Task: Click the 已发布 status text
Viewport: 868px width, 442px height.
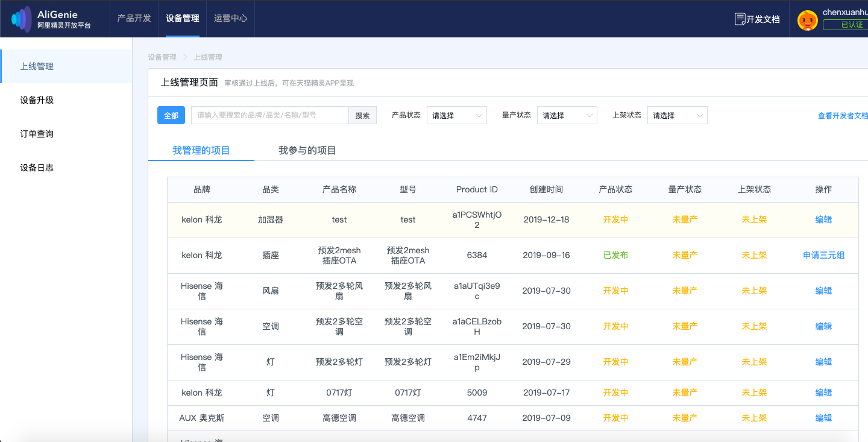Action: click(615, 255)
